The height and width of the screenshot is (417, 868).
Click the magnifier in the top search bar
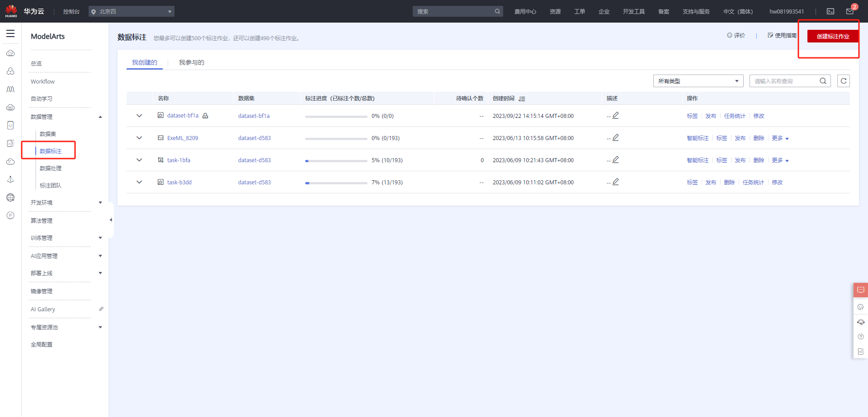click(x=497, y=11)
